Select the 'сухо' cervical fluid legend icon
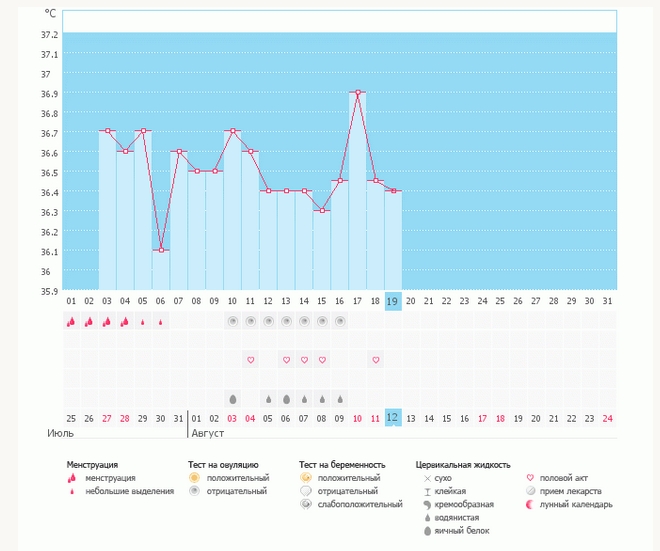This screenshot has height=551, width=660. tap(426, 479)
